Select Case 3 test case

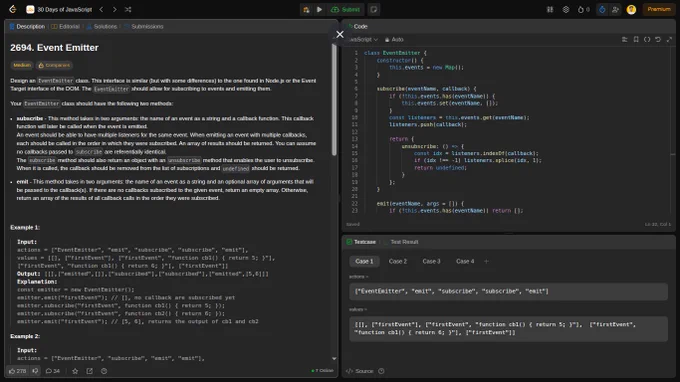pyautogui.click(x=431, y=261)
